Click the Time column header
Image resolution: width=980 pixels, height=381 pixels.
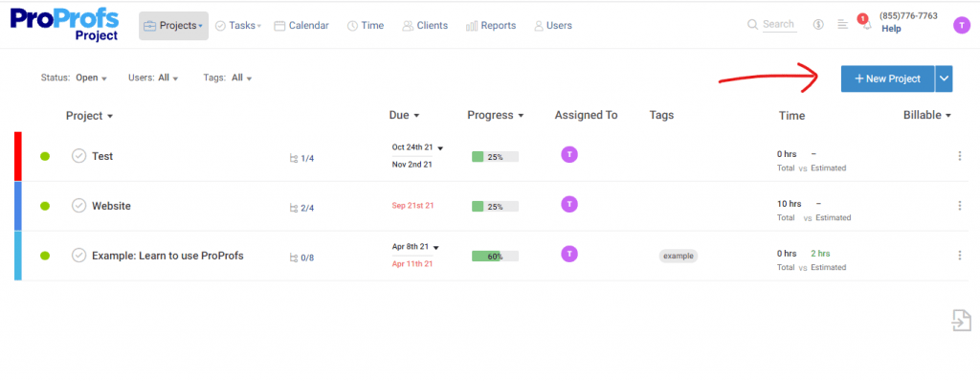point(791,116)
